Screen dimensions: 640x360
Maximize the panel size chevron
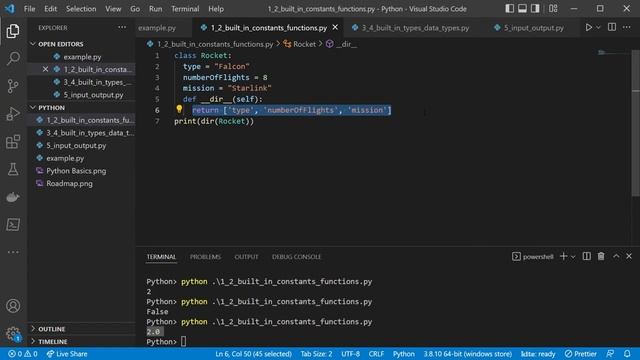[616, 256]
